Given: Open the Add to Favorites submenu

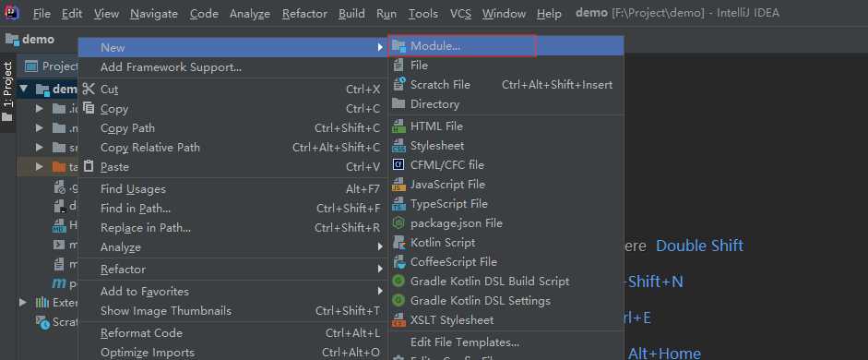Looking at the screenshot, I should click(232, 292).
